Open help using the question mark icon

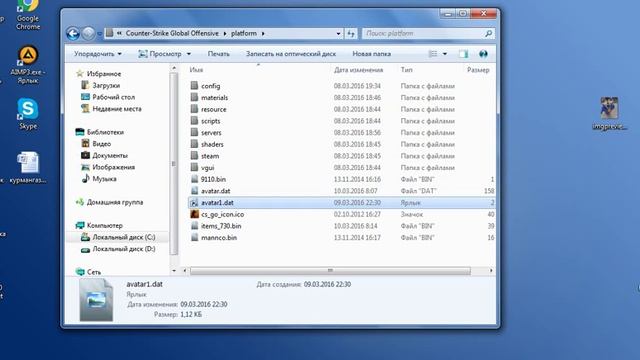(x=483, y=54)
